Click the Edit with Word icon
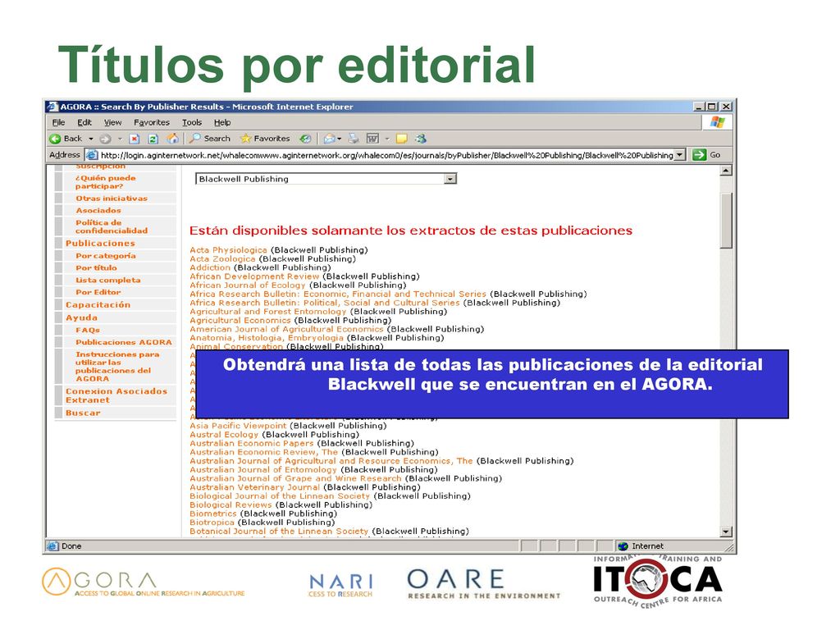Image resolution: width=840 pixels, height=630 pixels. point(373,139)
